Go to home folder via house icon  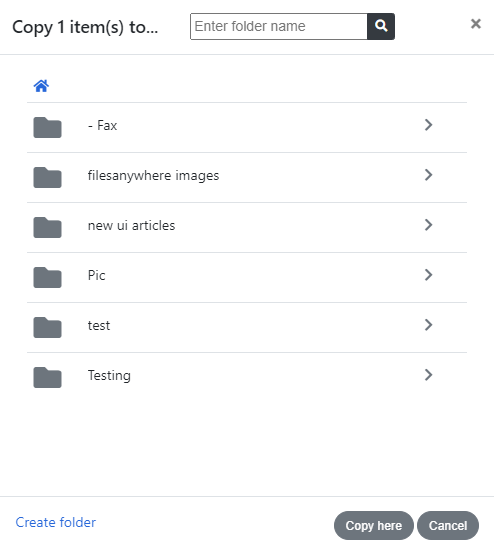click(41, 85)
